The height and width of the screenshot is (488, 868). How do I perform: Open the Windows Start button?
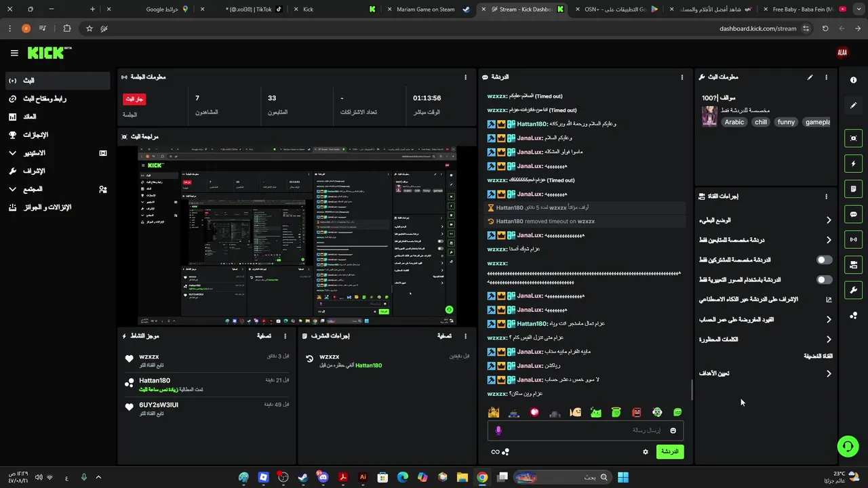[x=623, y=477]
